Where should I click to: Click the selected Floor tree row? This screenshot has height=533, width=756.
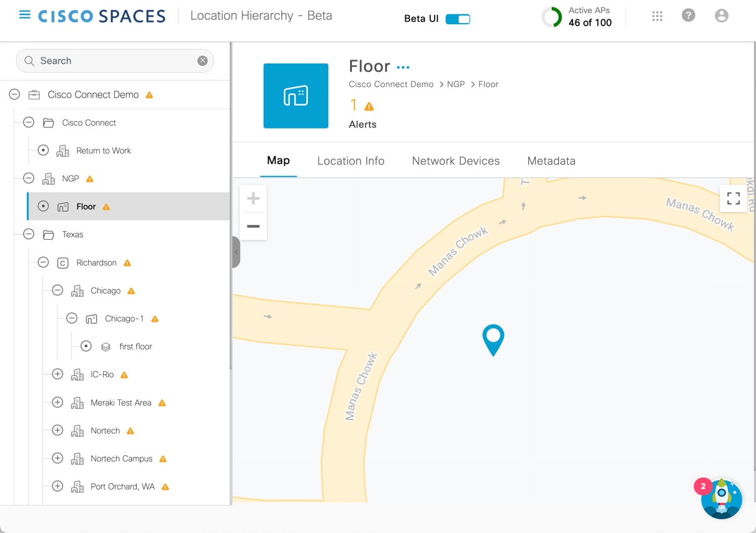(x=128, y=206)
